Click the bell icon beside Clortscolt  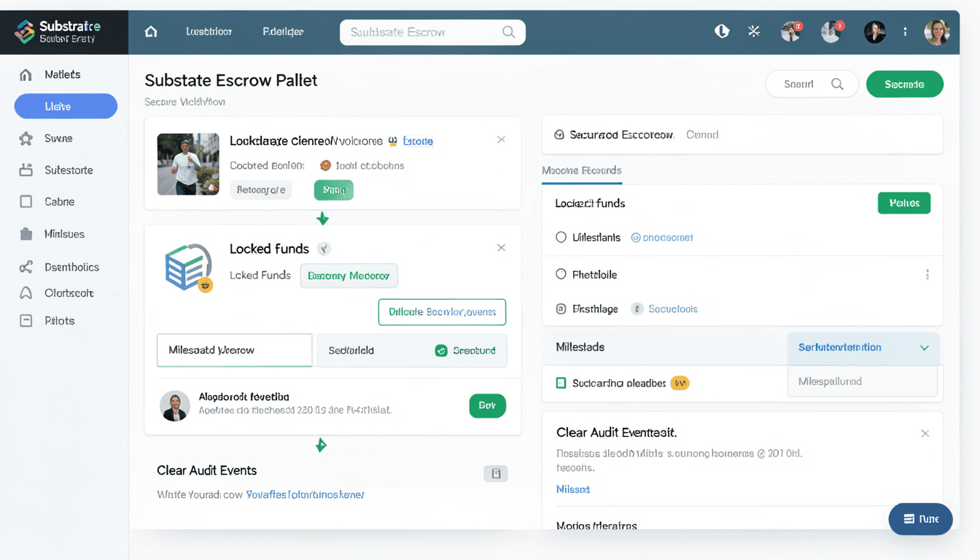click(x=26, y=293)
